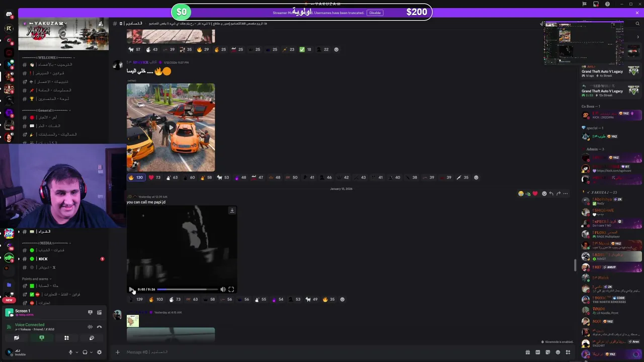
Task: Open headphone output options dropdown
Action: tap(91, 352)
